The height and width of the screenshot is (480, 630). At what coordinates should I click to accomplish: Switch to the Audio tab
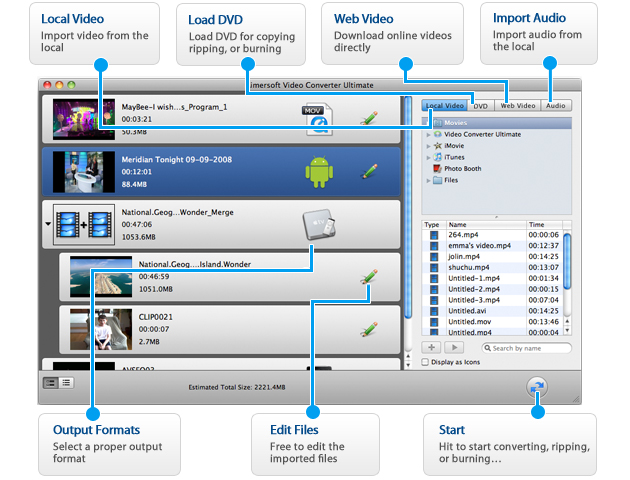[556, 106]
